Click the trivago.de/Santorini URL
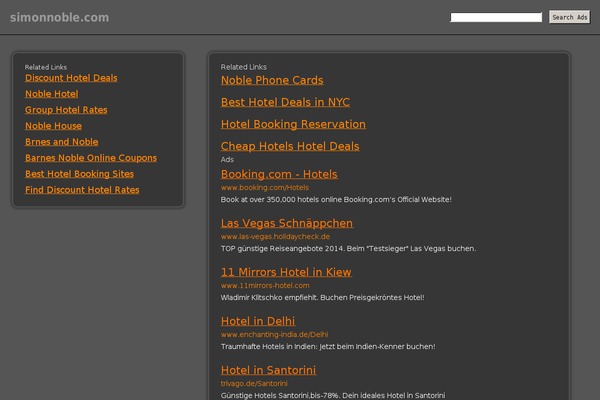The image size is (600, 400). tap(254, 384)
